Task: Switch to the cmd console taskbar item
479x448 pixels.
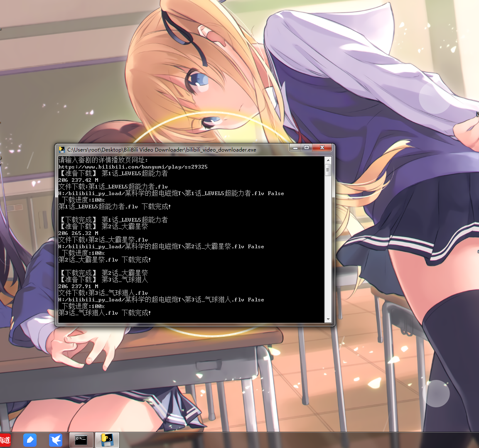Action: click(x=81, y=440)
